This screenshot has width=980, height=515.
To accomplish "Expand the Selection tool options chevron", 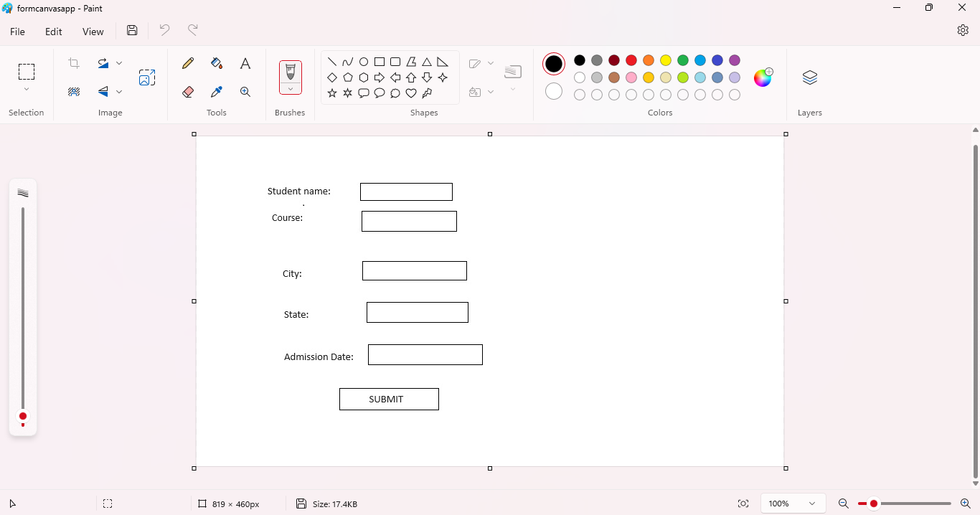I will click(x=27, y=90).
